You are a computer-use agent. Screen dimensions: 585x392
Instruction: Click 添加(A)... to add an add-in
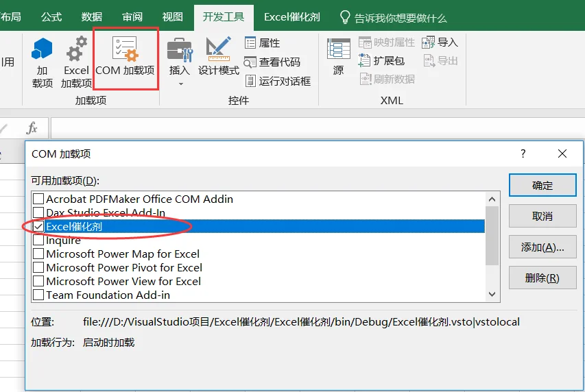(542, 247)
